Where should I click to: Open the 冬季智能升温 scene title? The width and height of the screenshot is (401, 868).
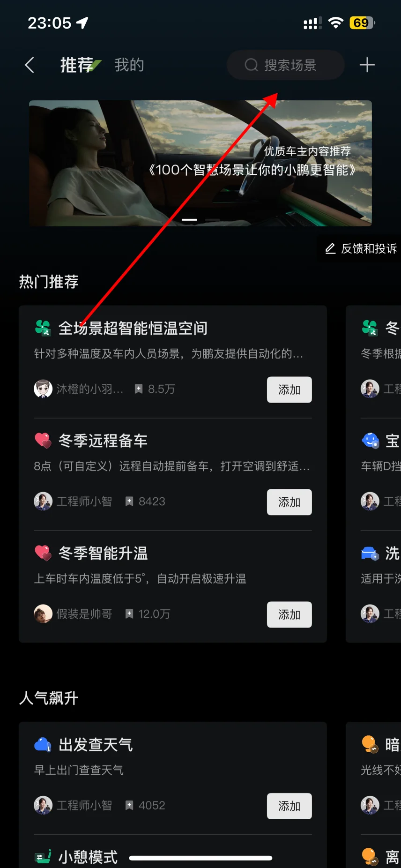[103, 553]
